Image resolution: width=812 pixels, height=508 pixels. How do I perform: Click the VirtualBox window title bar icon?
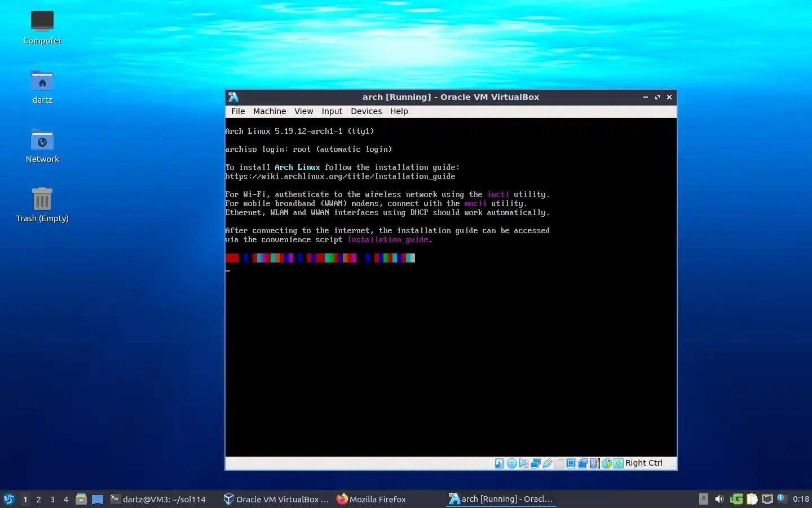point(233,97)
